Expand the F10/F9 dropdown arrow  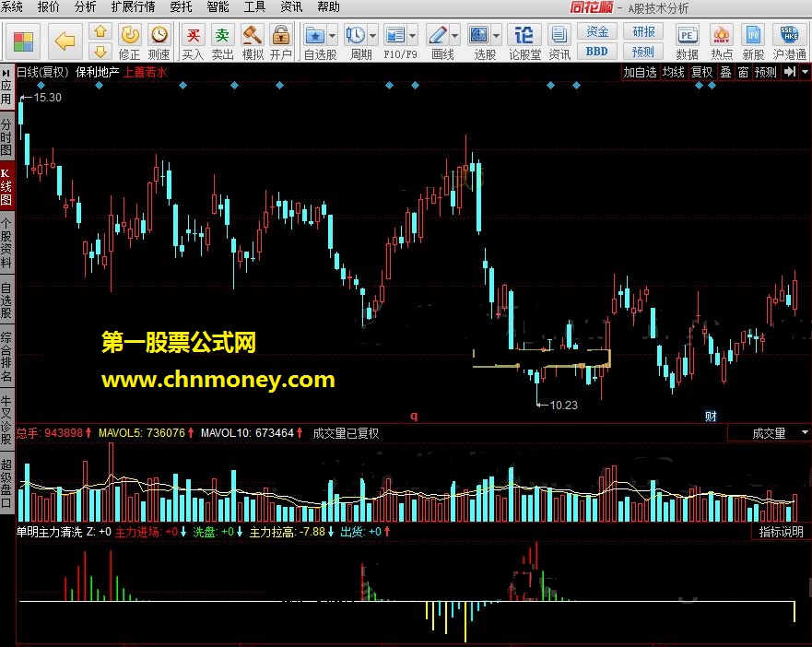pos(413,36)
